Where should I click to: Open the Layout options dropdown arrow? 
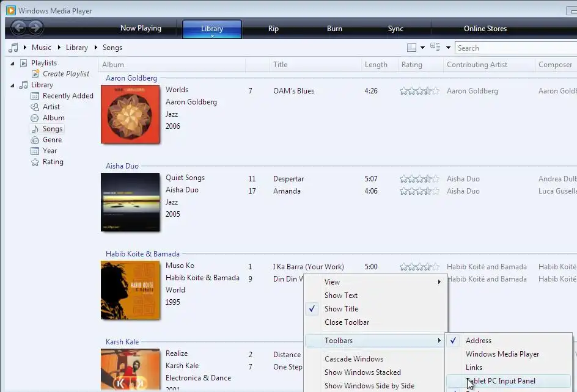click(422, 48)
